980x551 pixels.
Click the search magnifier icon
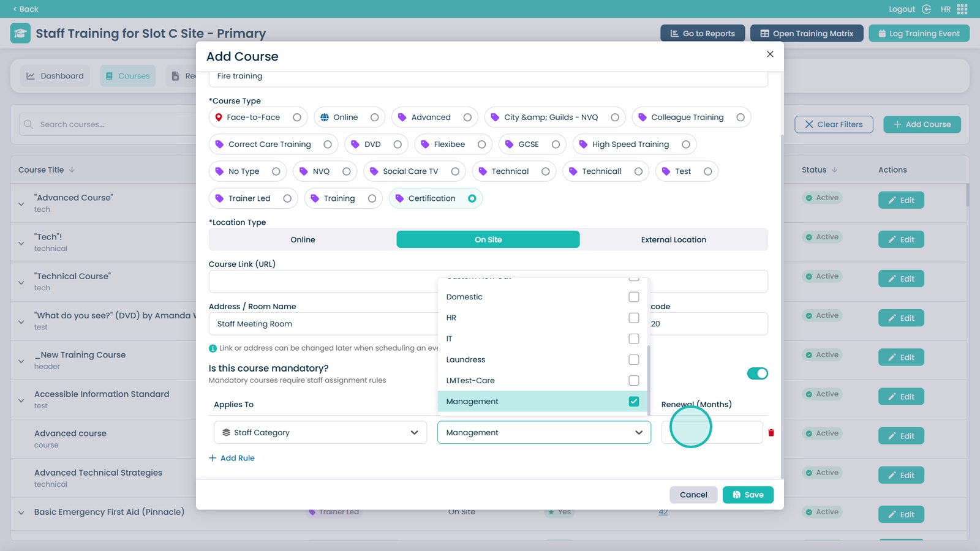(28, 124)
